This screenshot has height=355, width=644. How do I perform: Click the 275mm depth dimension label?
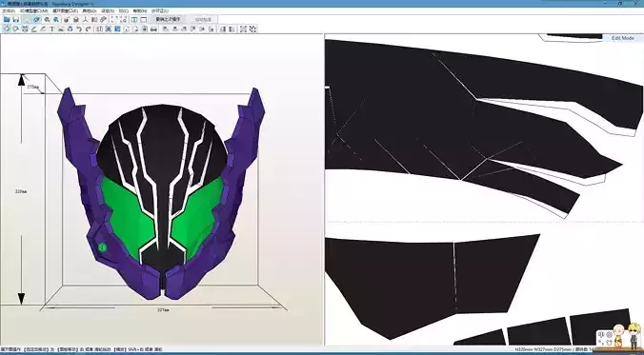tap(32, 87)
